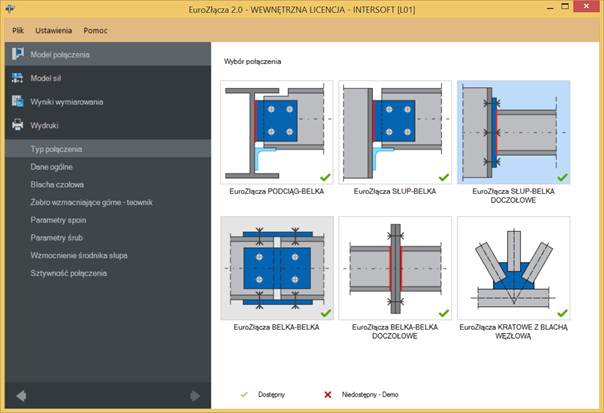
Task: Choose BELKA-BELKA connection thumbnail
Action: [277, 268]
